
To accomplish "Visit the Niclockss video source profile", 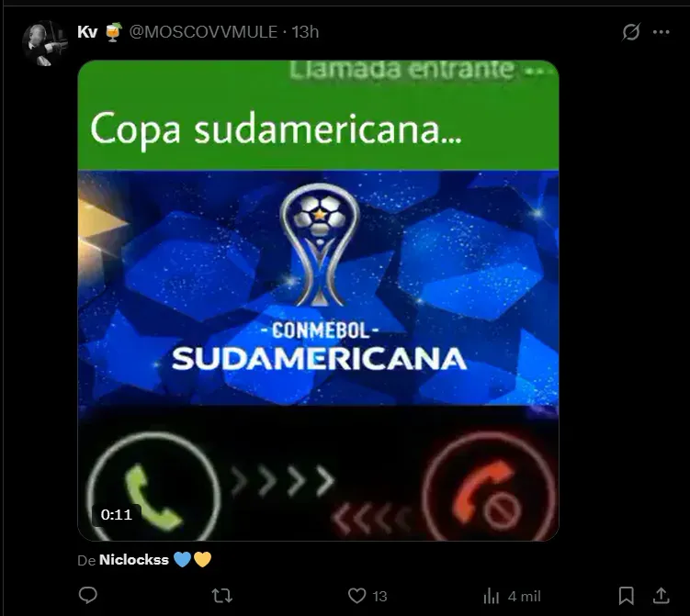I will [134, 560].
